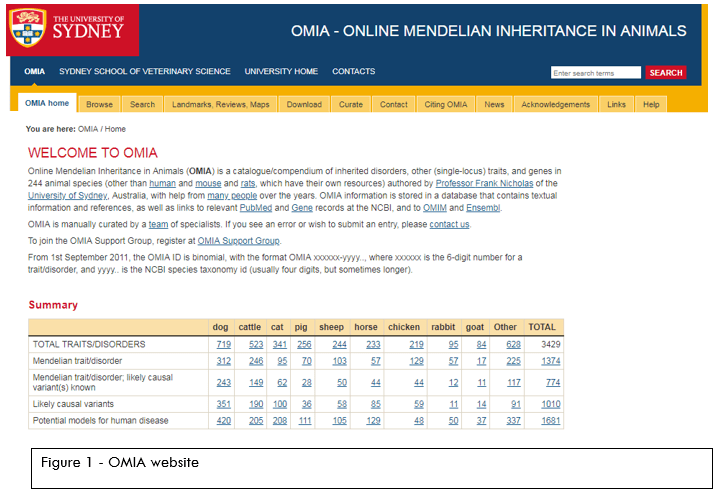Screen dimensions: 717x493
Task: Focus the Enter search terms field
Action: point(595,73)
